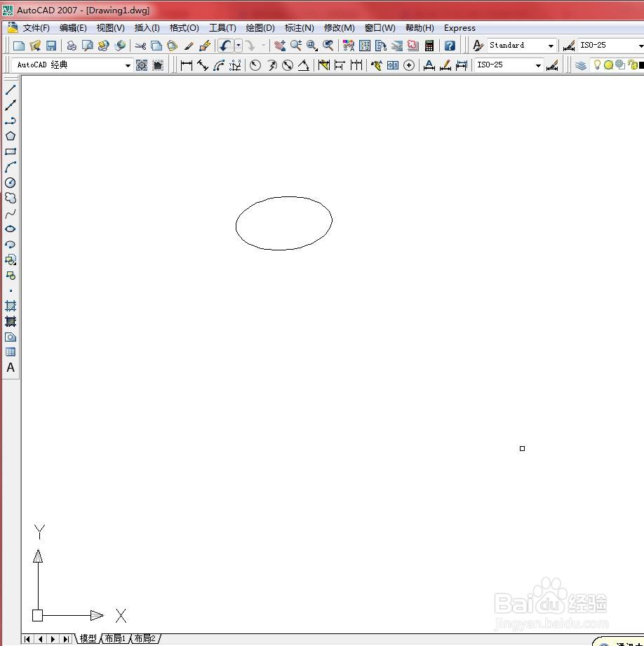Select the Spline tool
Viewport: 644px width, 646px height.
[11, 213]
